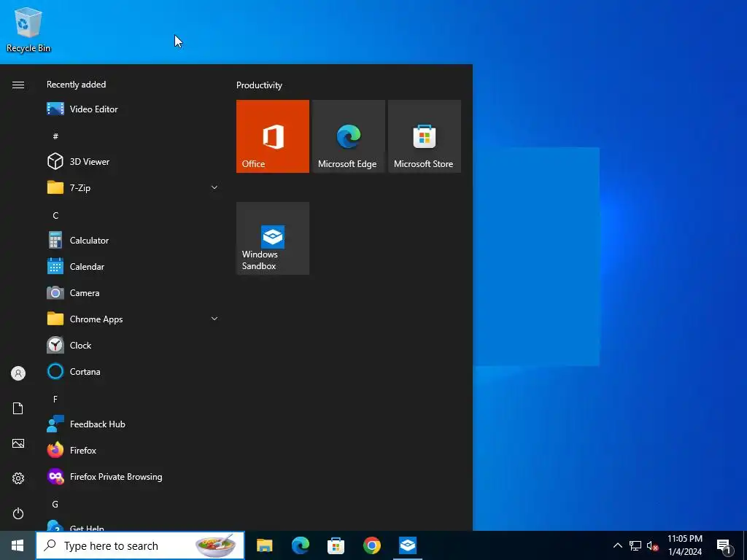Screen dimensions: 747x560
Task: Open Feedback Hub
Action: pyautogui.click(x=133, y=424)
